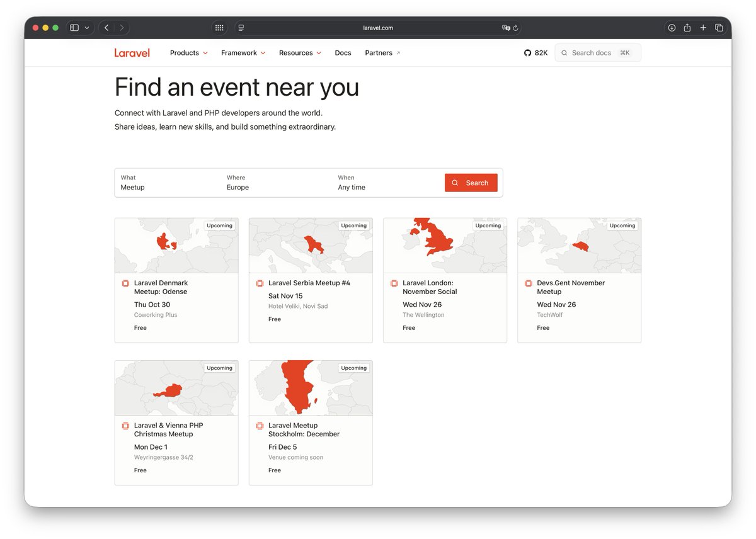Go back to the previous page
Image resolution: width=756 pixels, height=539 pixels.
(x=106, y=28)
